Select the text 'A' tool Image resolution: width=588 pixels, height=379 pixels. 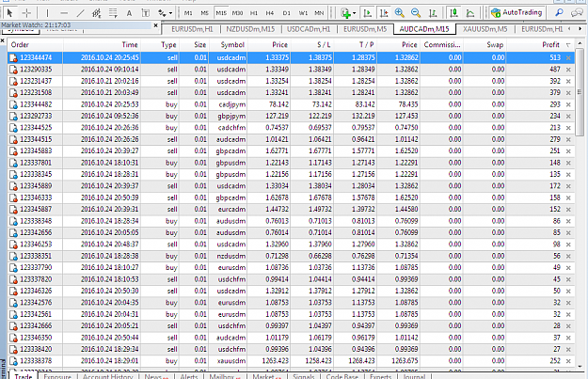coord(129,13)
